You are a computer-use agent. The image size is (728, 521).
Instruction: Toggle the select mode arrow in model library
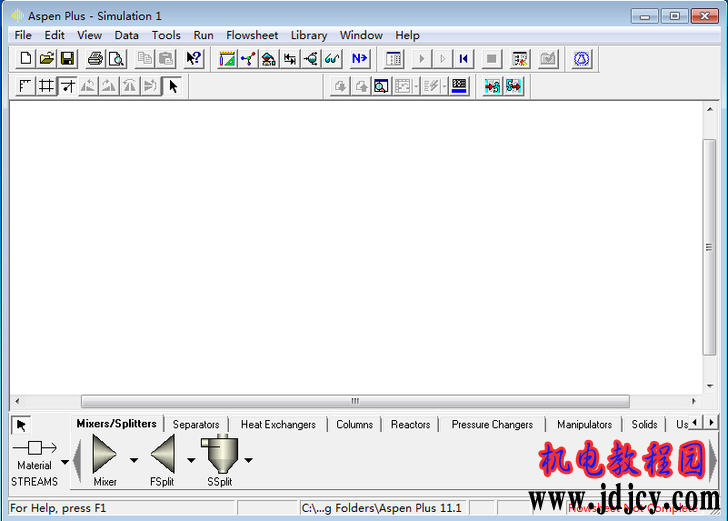pos(21,425)
